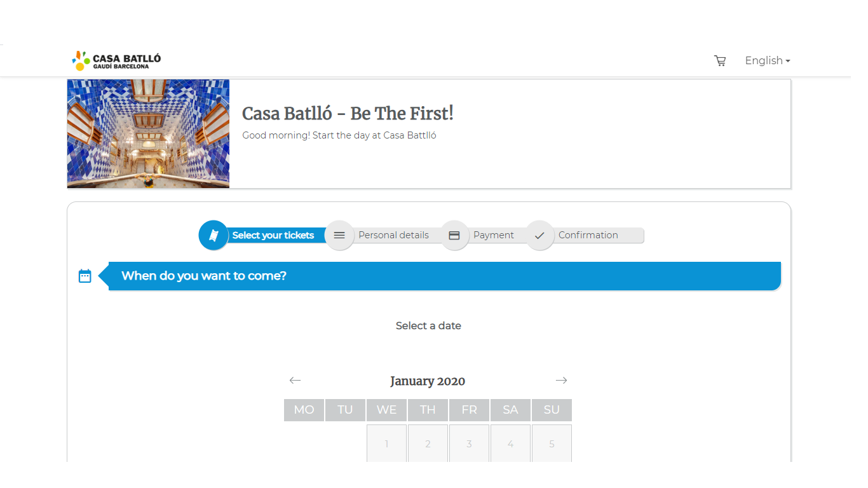The height and width of the screenshot is (488, 868).
Task: Go to previous month arrow
Action: [295, 381]
